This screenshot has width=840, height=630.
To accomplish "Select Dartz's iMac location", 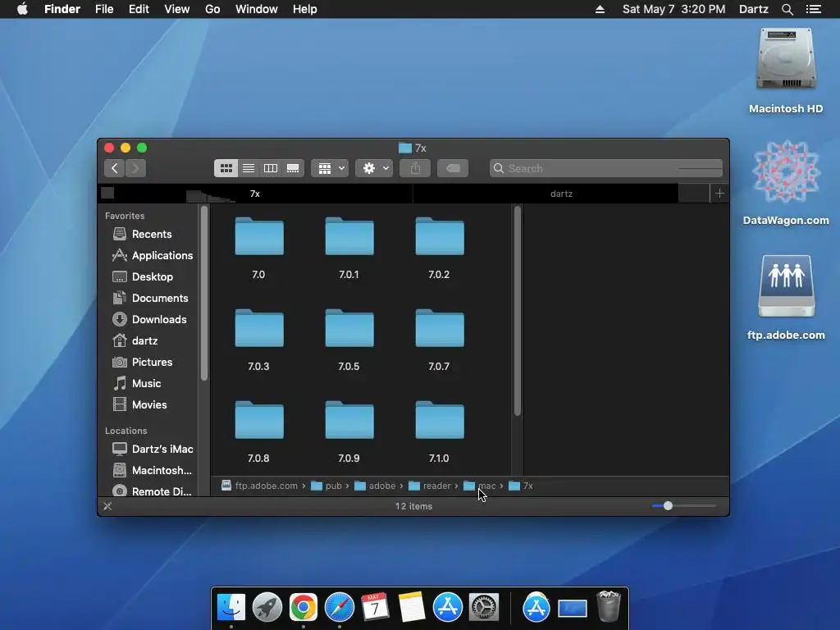I will 152,449.
